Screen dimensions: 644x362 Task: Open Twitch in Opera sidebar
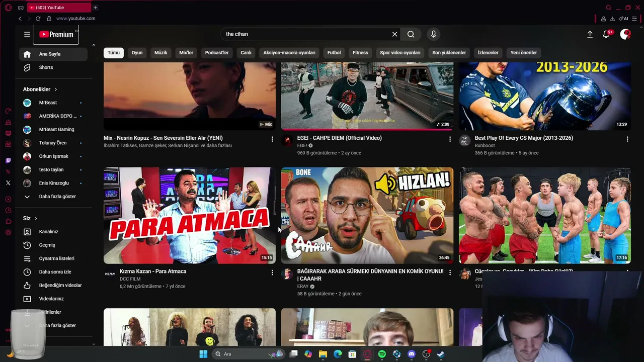[x=8, y=161]
